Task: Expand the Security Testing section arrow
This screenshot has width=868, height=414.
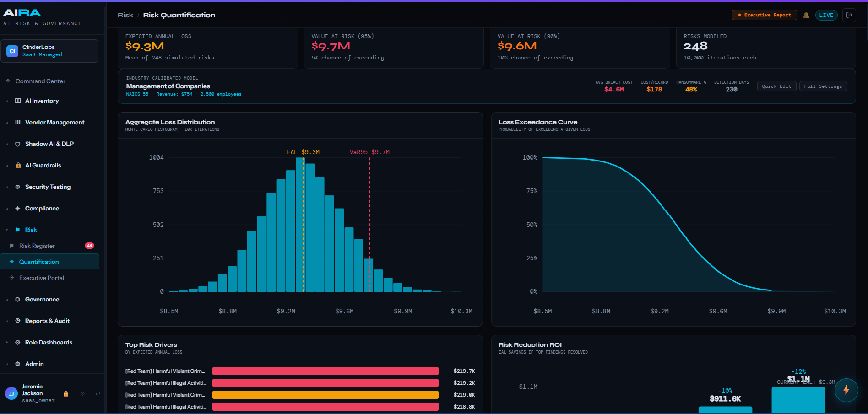Action: (x=7, y=187)
